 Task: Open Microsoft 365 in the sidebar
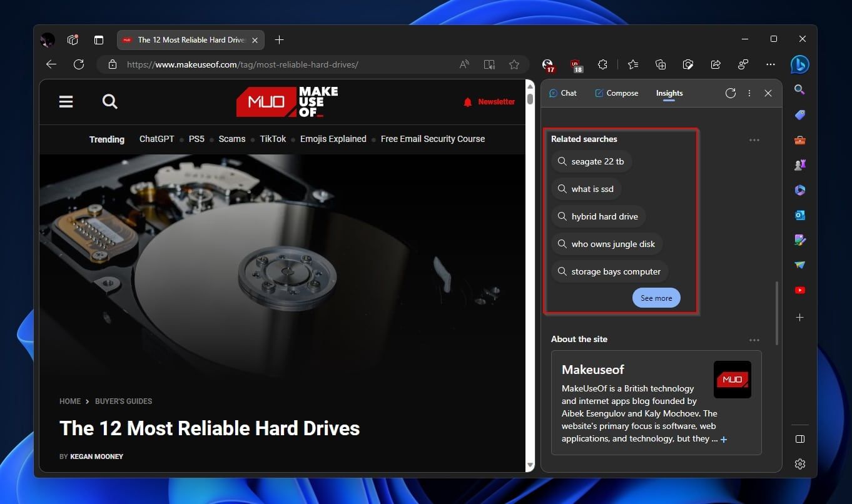click(x=799, y=190)
